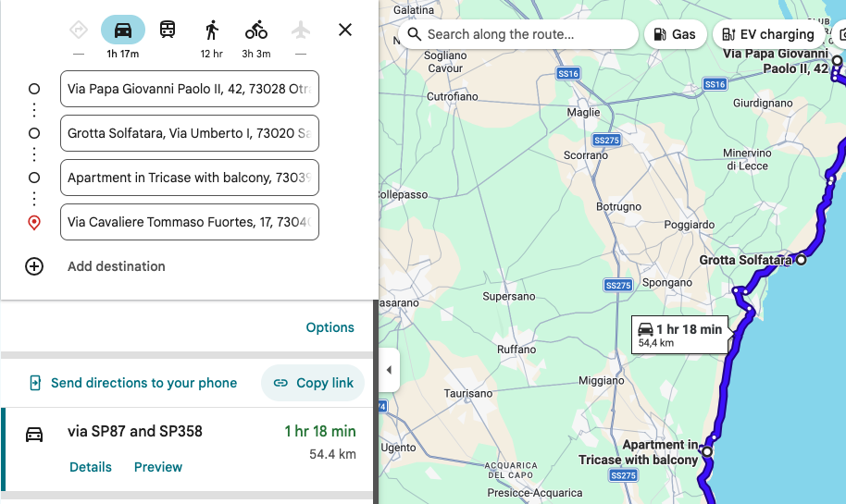Edit the Via Papa Giovanni Paolo II starting point
The image size is (846, 504).
coord(190,89)
